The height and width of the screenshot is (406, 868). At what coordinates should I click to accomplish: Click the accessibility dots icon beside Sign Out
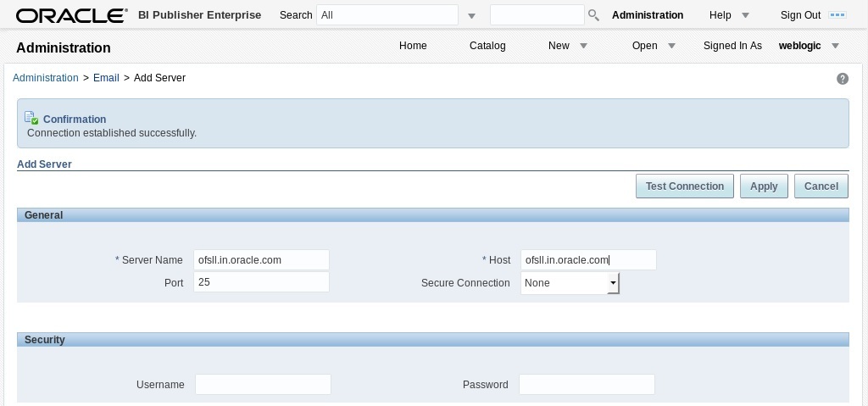[837, 15]
